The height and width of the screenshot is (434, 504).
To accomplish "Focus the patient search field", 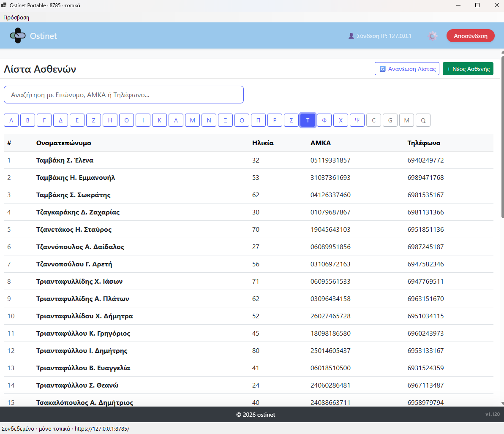I will (x=124, y=95).
